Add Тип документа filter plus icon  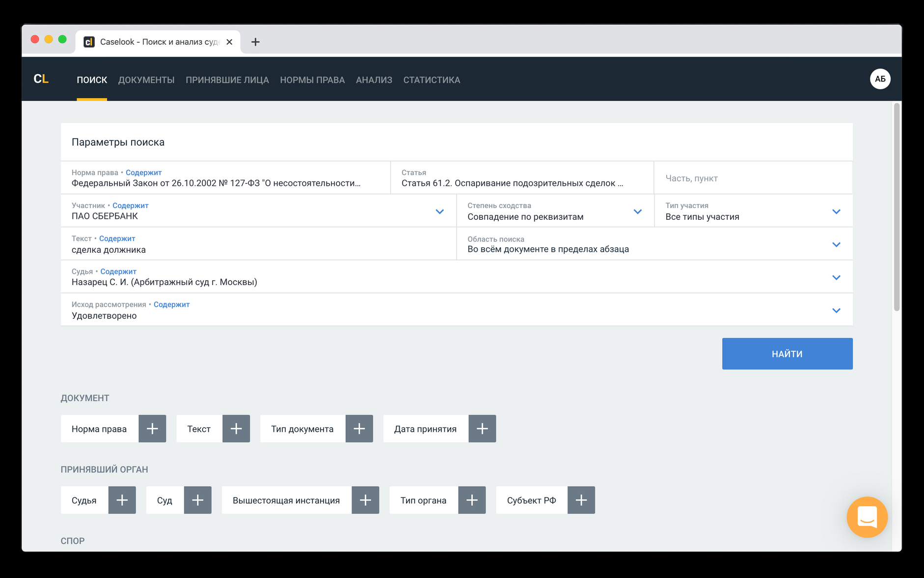point(359,428)
